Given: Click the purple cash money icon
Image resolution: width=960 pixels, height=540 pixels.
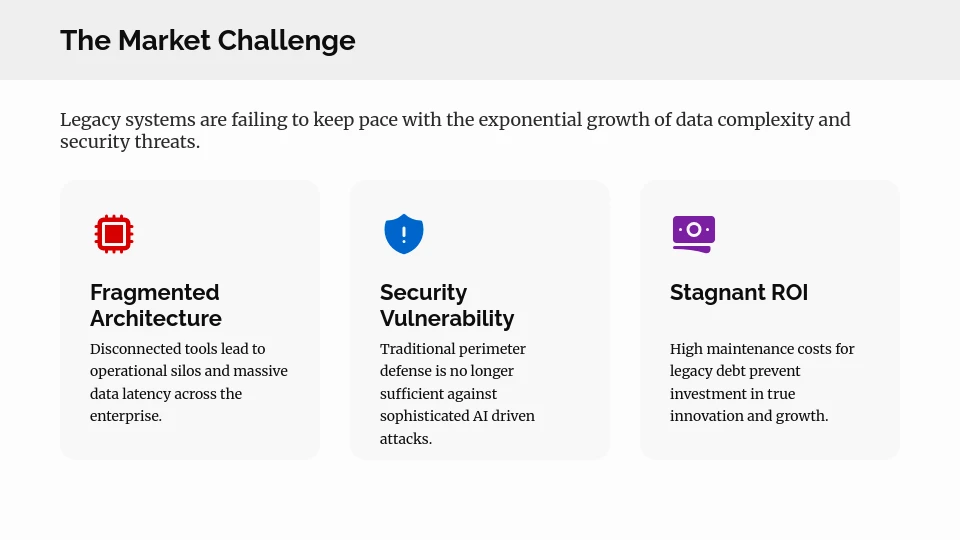Looking at the screenshot, I should click(x=693, y=232).
